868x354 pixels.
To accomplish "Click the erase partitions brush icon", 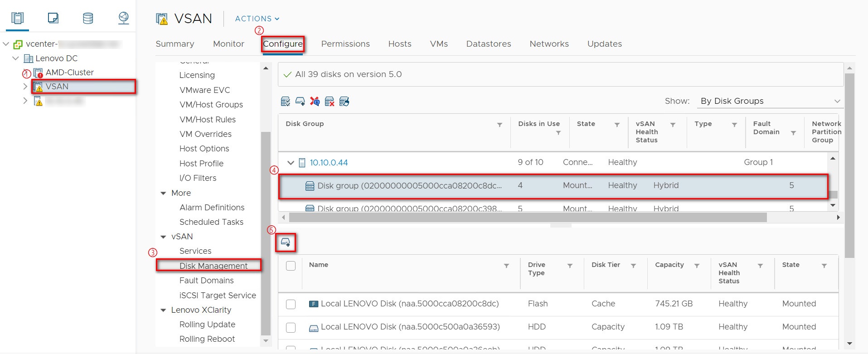I will point(344,102).
